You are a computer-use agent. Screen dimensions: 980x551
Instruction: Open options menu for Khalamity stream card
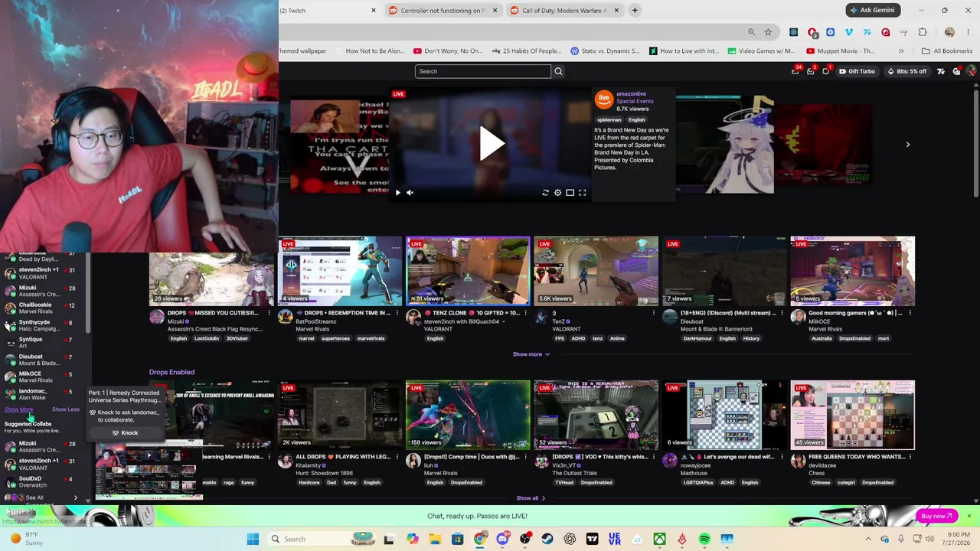[397, 457]
